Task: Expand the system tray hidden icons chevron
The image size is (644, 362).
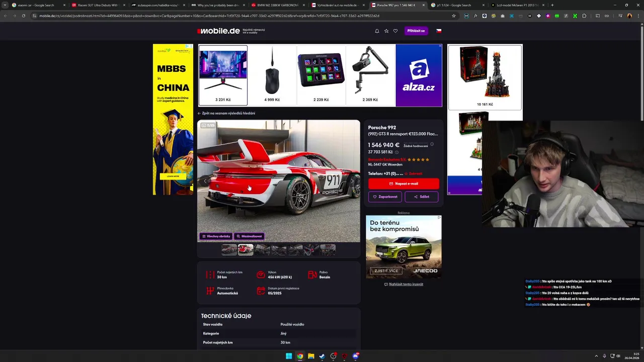Action: 596,356
